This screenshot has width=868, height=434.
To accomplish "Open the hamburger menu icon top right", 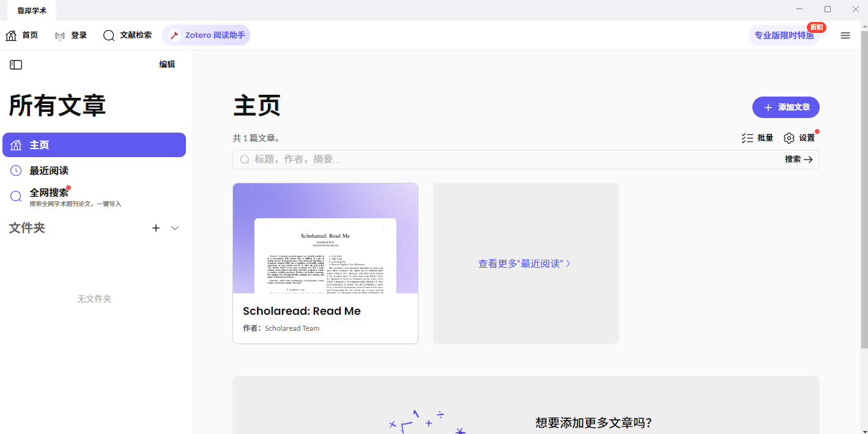I will 845,35.
